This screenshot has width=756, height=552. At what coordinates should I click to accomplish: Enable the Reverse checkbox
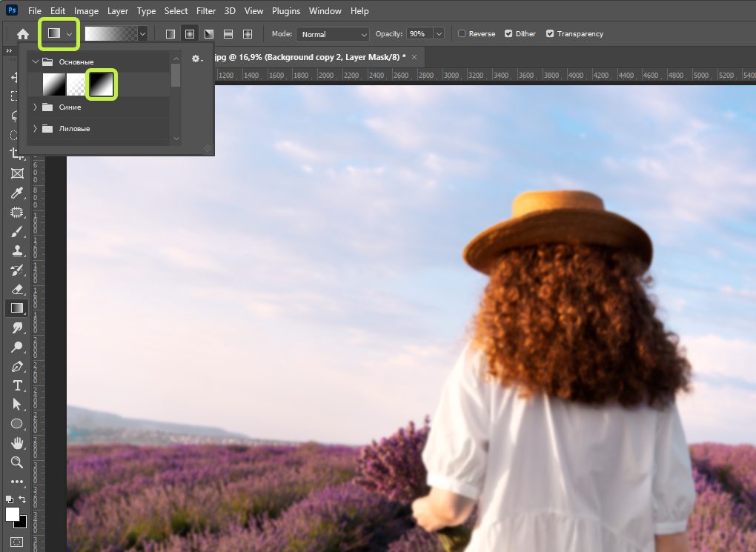[x=462, y=34]
